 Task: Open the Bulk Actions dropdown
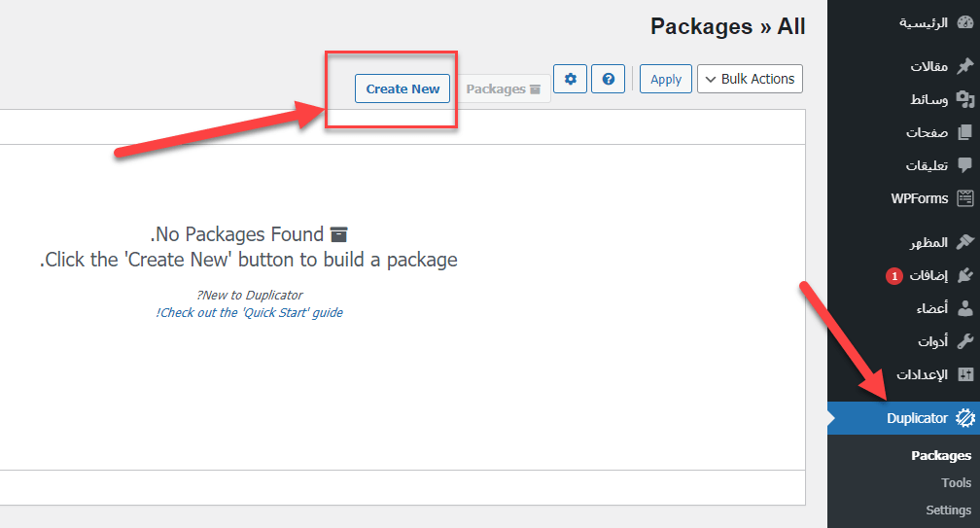point(750,79)
